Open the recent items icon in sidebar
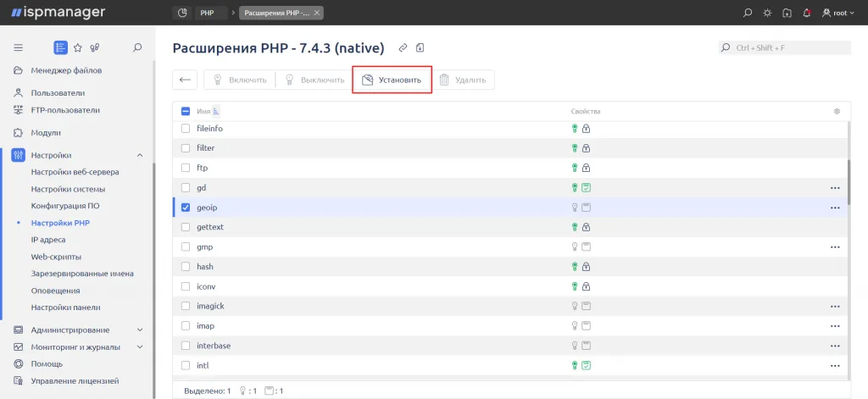The height and width of the screenshot is (399, 868). (x=95, y=47)
